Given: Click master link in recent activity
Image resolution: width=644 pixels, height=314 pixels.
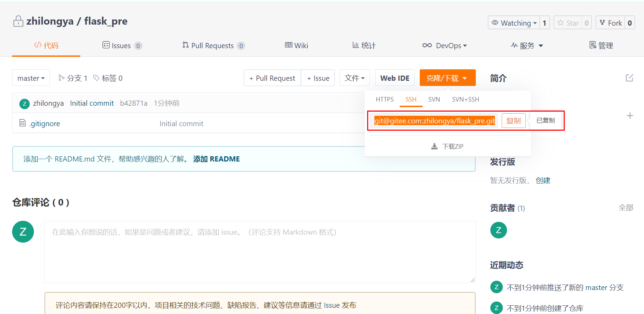Looking at the screenshot, I should [596, 287].
